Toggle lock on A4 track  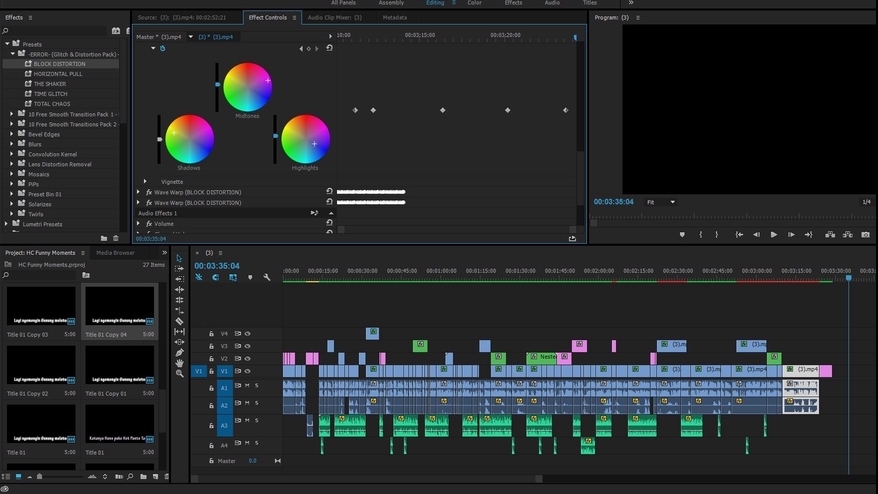(211, 445)
